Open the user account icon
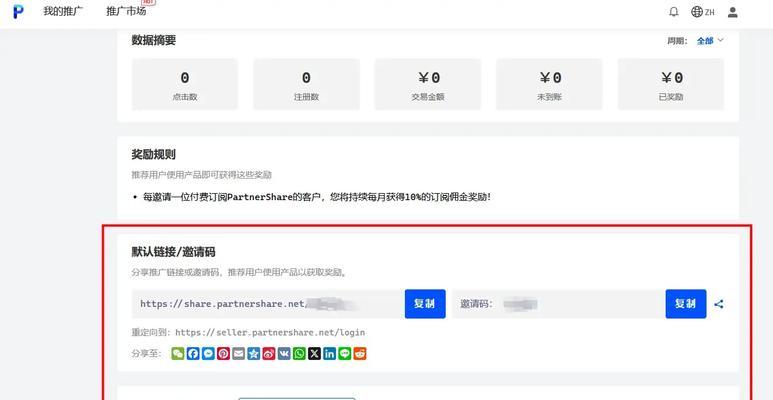The height and width of the screenshot is (400, 773). pos(733,12)
